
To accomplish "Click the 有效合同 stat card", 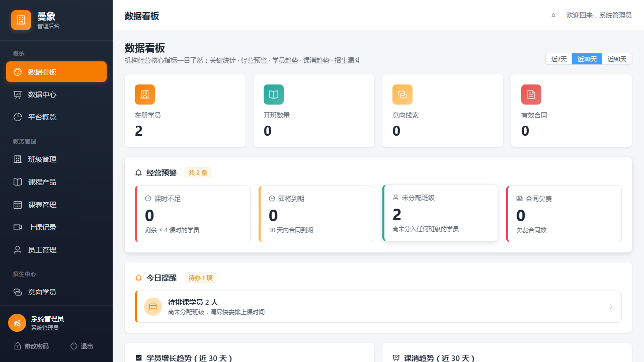I will pyautogui.click(x=572, y=111).
